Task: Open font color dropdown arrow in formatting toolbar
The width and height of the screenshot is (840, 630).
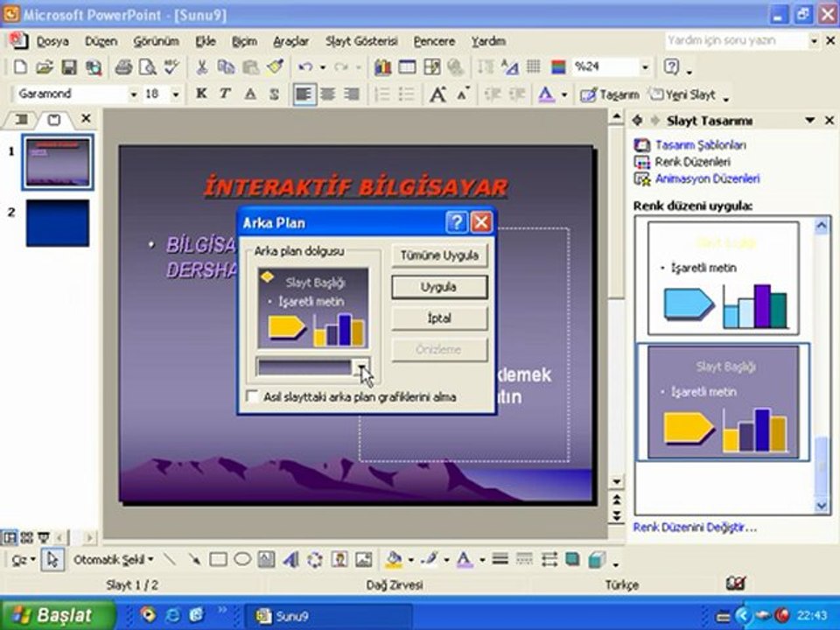Action: (x=564, y=94)
